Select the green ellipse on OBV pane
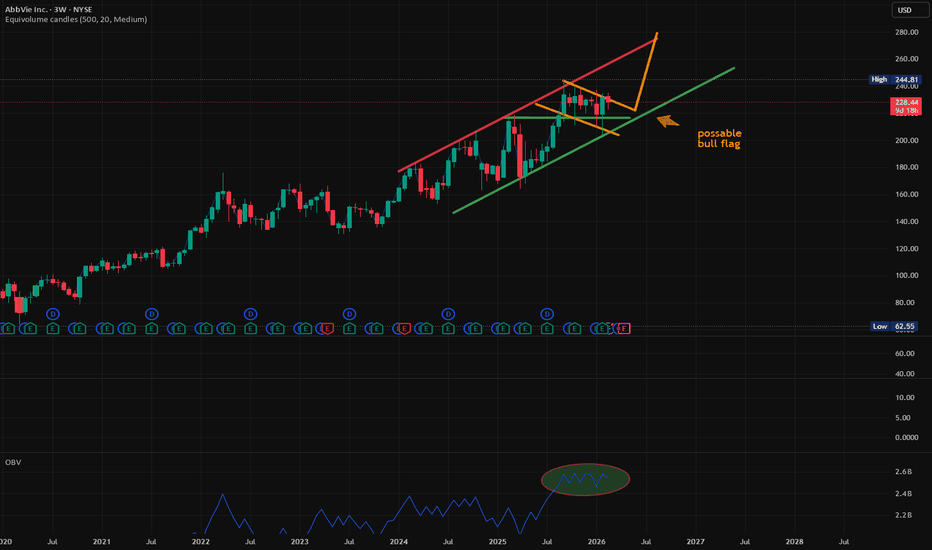Viewport: 932px width, 550px height. point(585,480)
